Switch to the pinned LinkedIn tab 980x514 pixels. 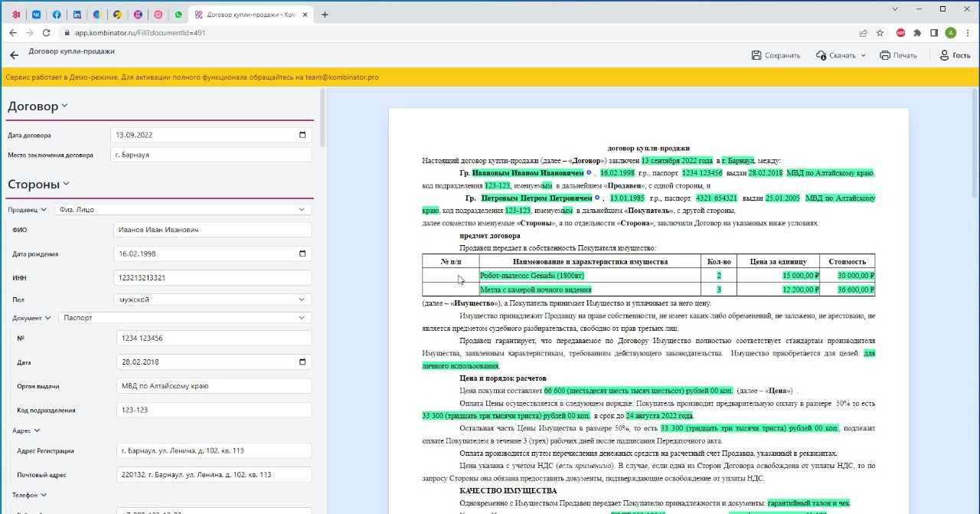(77, 15)
